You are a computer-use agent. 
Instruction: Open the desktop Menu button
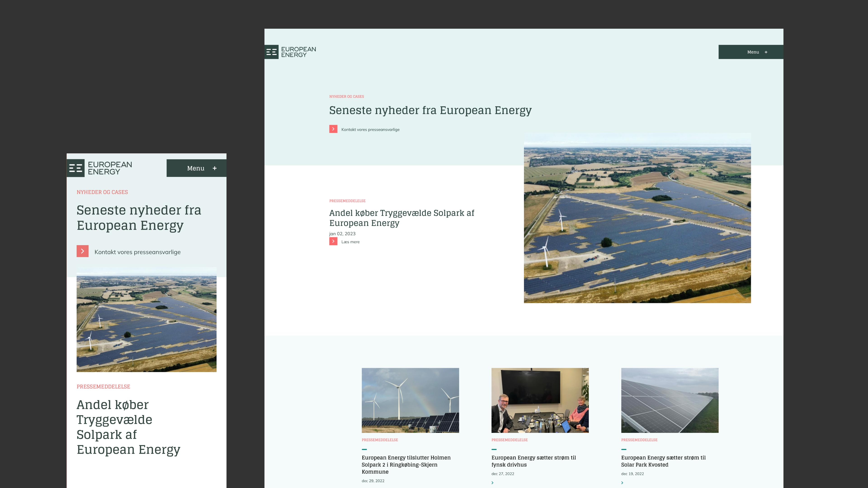tap(751, 52)
